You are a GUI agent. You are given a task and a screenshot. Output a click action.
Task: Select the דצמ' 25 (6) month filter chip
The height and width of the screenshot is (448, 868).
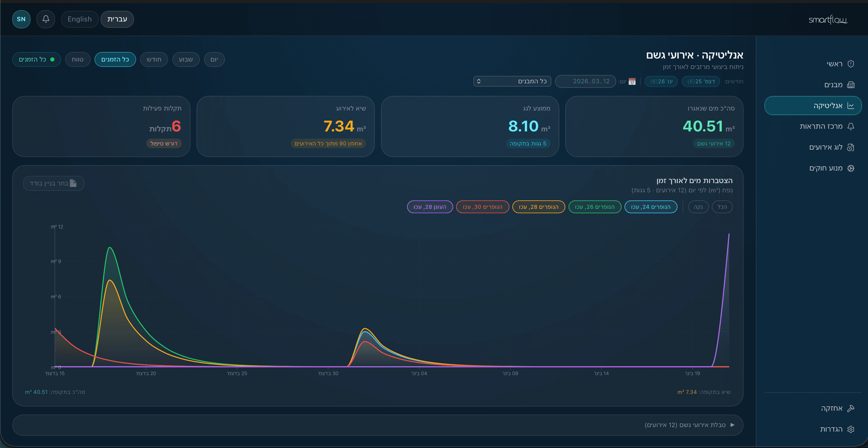pos(701,81)
